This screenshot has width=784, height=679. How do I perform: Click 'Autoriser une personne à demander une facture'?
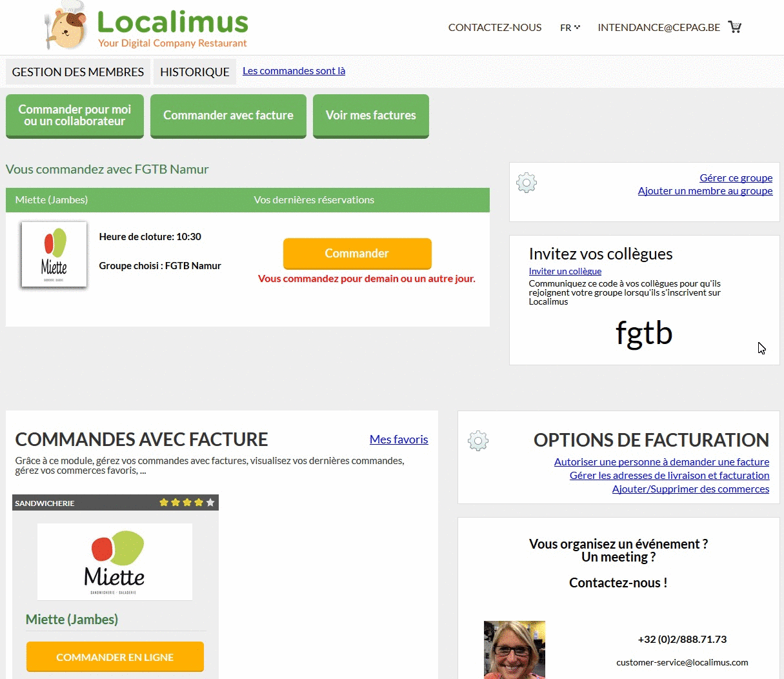point(661,462)
